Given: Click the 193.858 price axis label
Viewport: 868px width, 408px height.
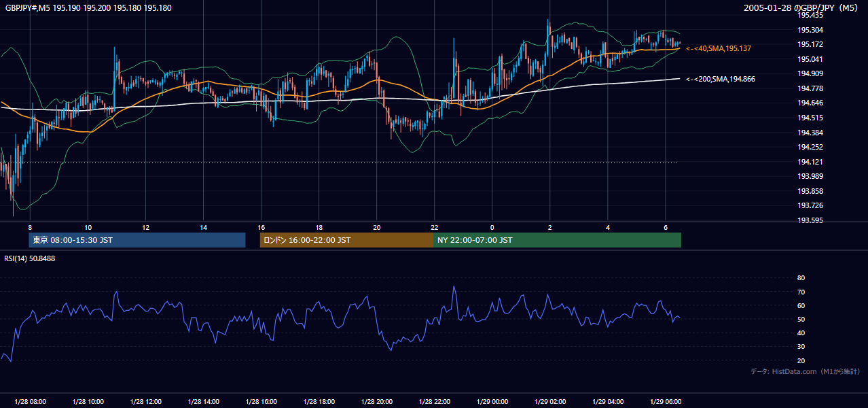Looking at the screenshot, I should pyautogui.click(x=810, y=191).
